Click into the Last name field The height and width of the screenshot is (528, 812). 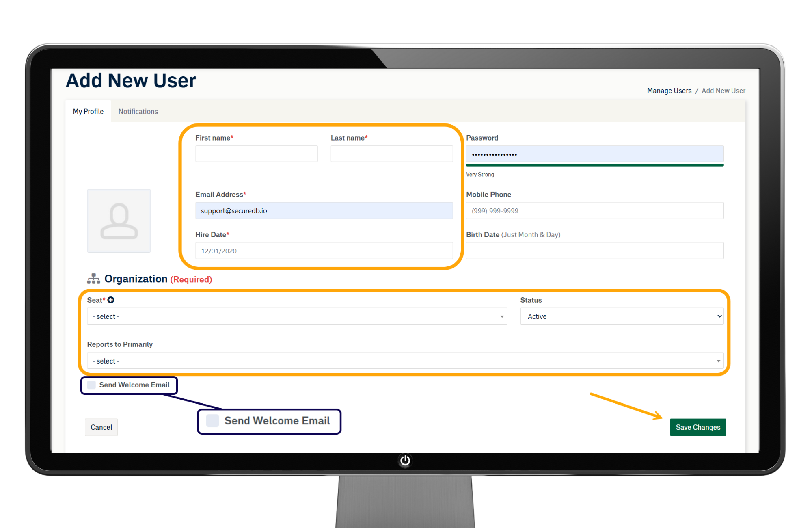coord(391,154)
